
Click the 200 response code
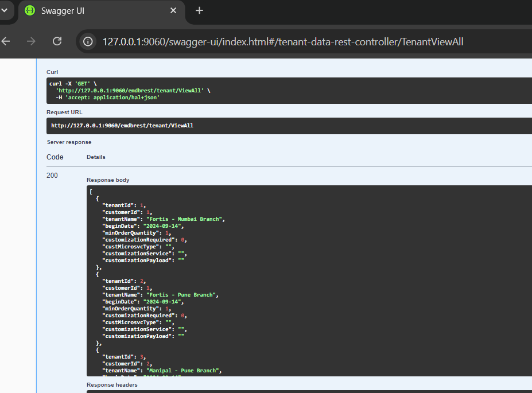pos(52,176)
